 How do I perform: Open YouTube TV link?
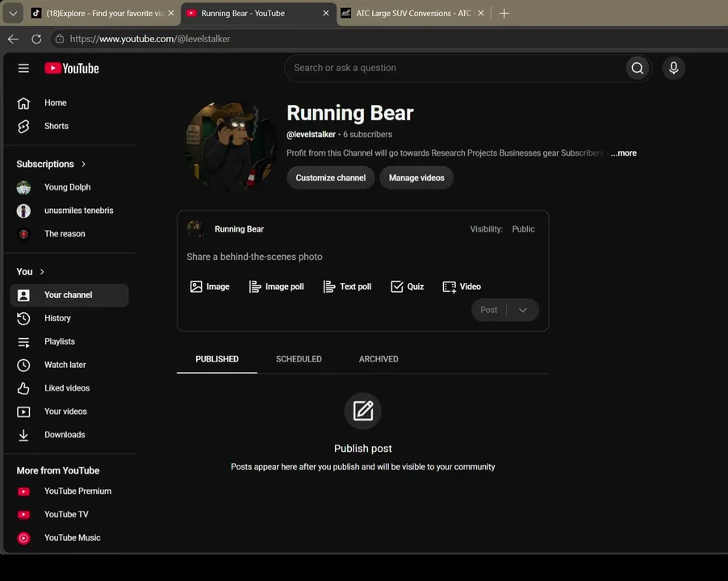click(69, 514)
